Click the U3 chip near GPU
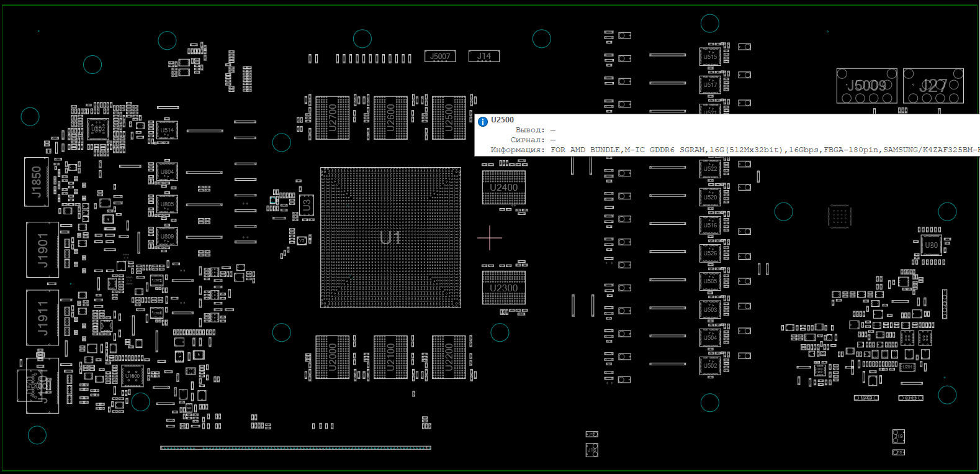Viewport: 980px width, 474px height. (306, 204)
